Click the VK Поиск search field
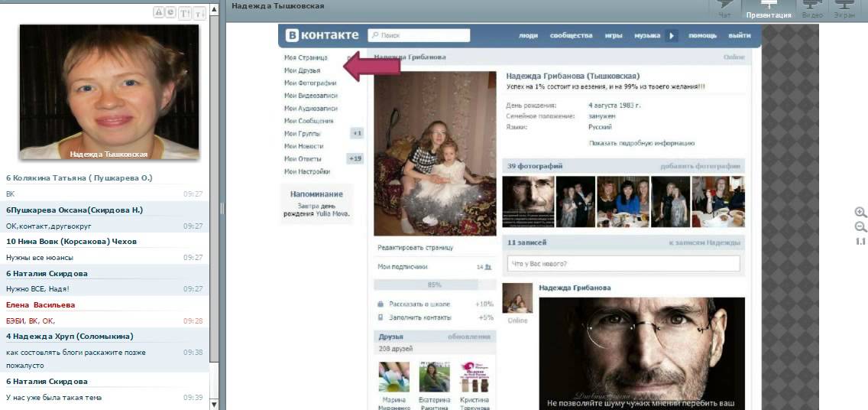The height and width of the screenshot is (410, 868). click(x=419, y=35)
